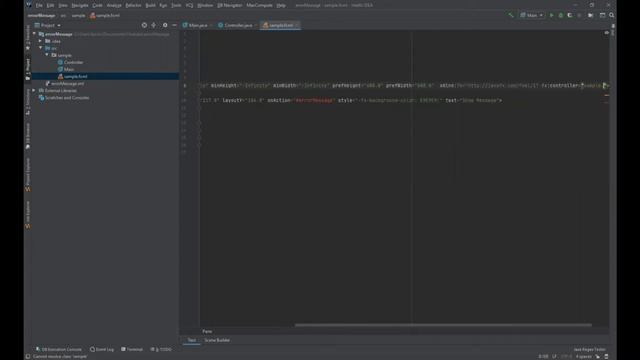
Task: Click Search Everywhere magnifier icon
Action: tap(611, 15)
